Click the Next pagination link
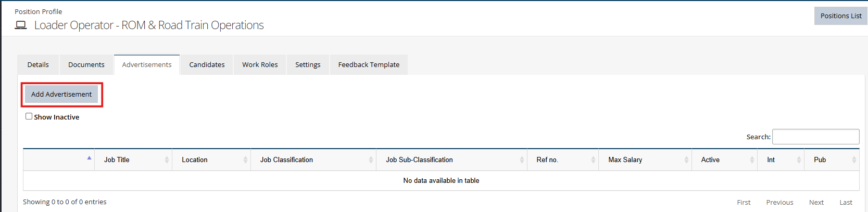868x212 pixels. [x=816, y=203]
